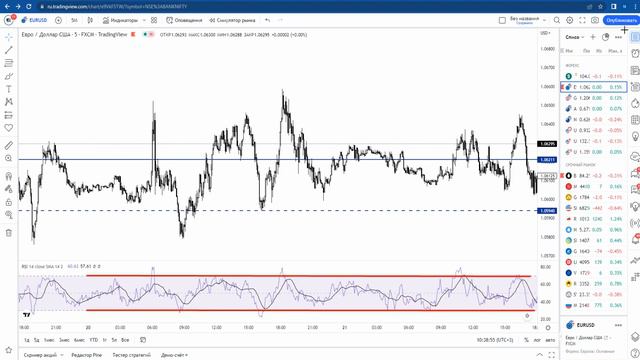Open the Тестер стратегий tab
This screenshot has width=640, height=360.
coord(131,355)
